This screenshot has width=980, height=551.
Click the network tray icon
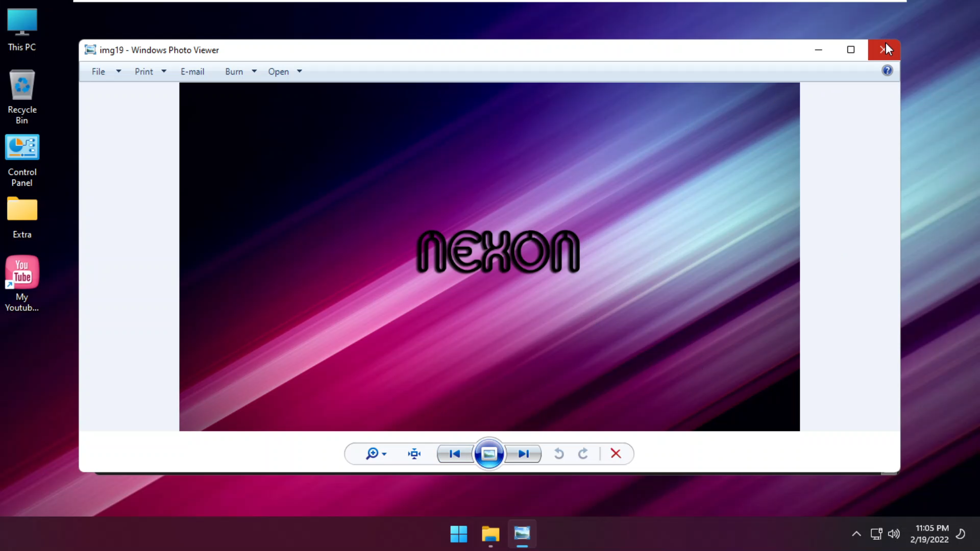876,534
